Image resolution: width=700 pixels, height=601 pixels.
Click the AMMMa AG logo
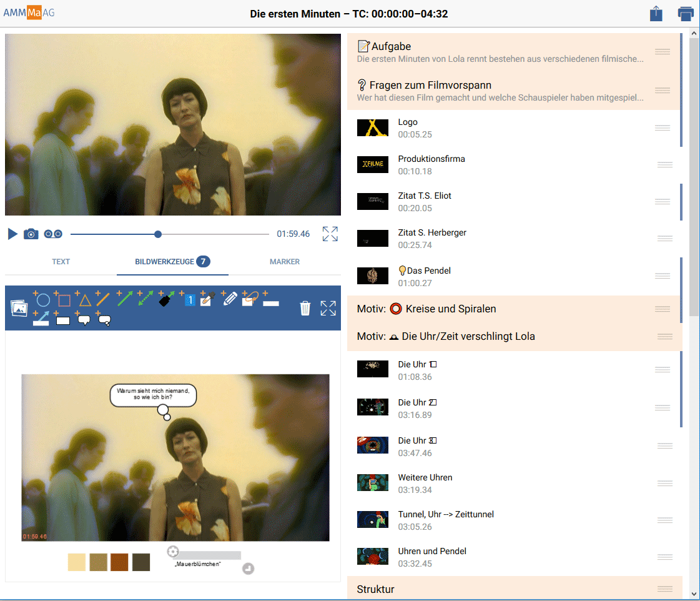pos(29,12)
